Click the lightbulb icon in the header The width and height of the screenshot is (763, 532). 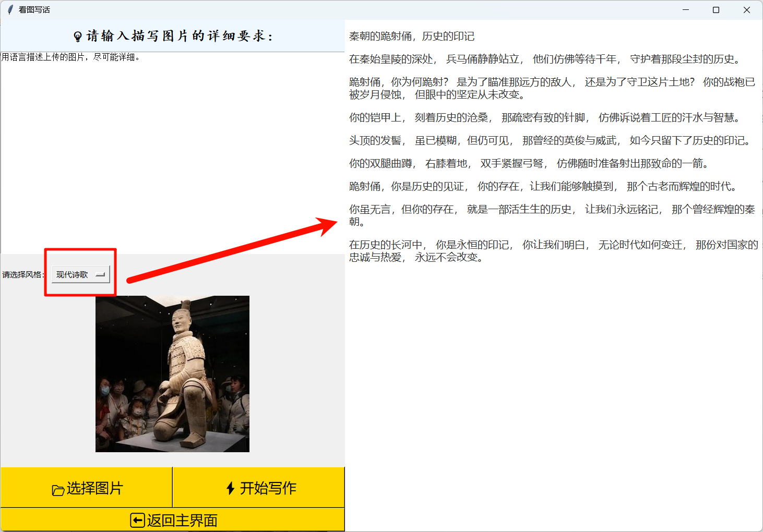pos(78,37)
